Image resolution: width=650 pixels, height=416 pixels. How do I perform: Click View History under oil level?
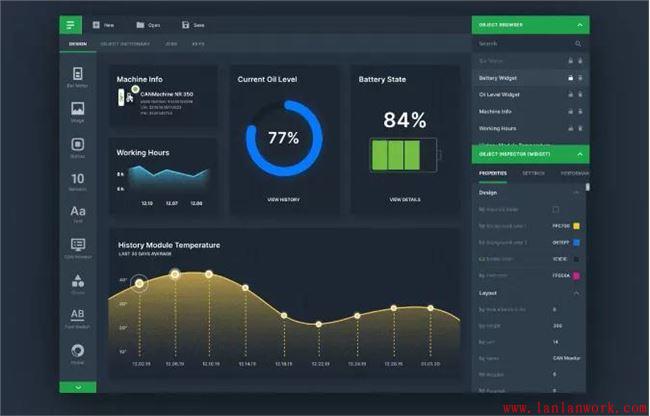(x=283, y=199)
